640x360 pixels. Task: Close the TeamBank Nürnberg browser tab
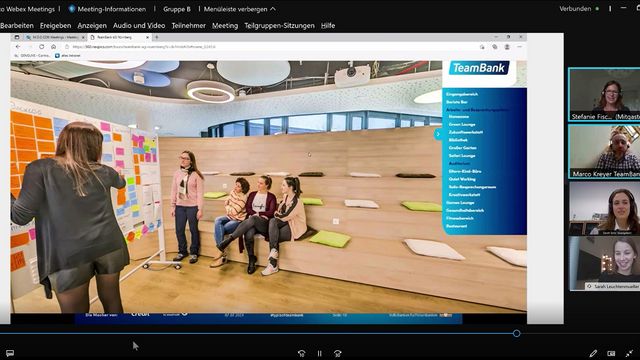pos(148,37)
